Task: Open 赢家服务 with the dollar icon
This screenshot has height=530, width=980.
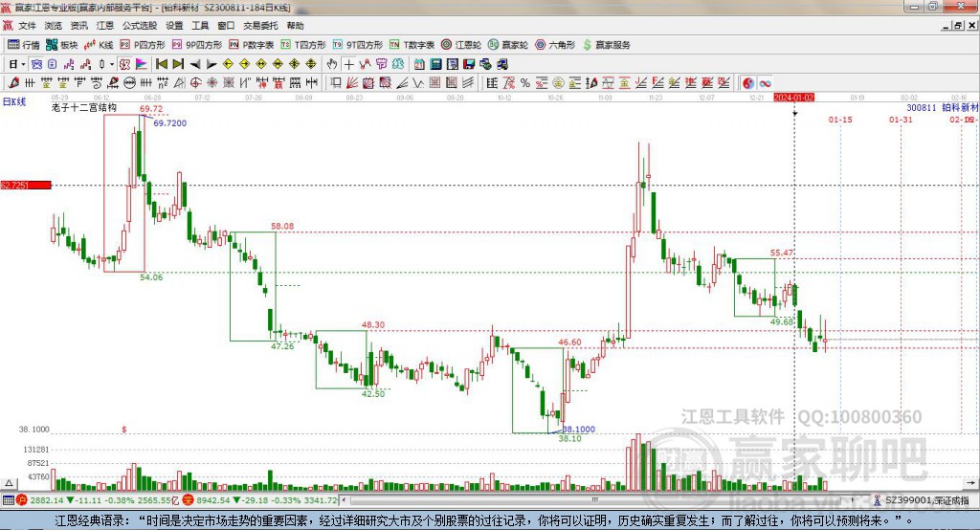Action: tap(606, 45)
